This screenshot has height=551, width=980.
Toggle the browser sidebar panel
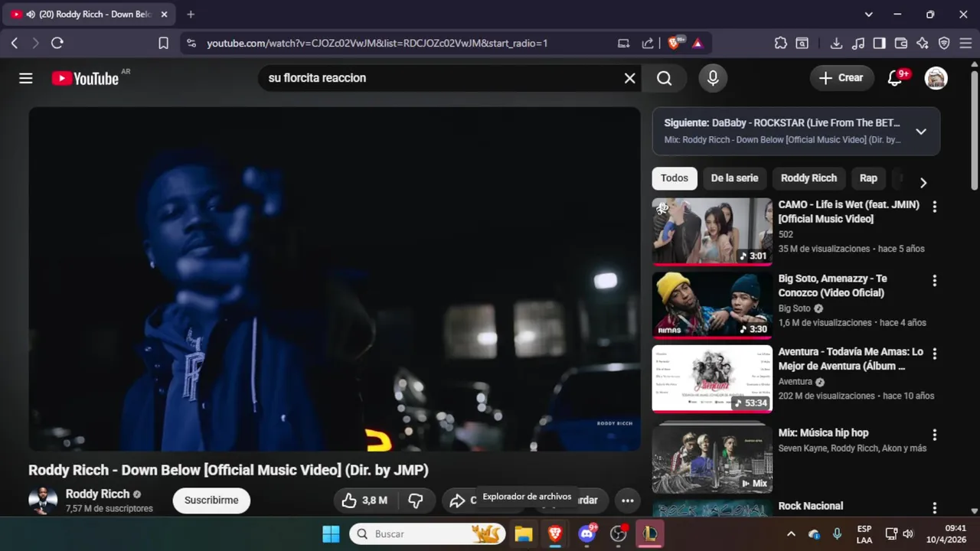(879, 44)
